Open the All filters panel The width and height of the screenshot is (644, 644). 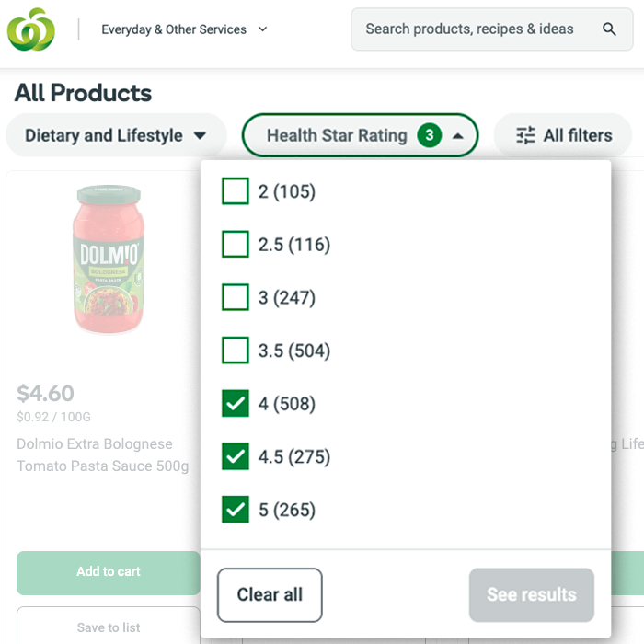563,135
